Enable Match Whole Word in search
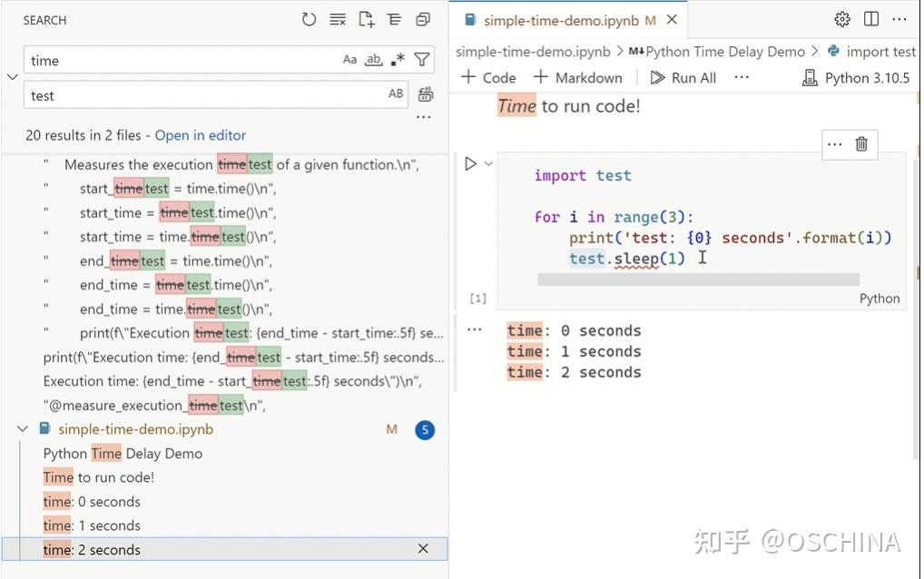This screenshot has height=579, width=924. pyautogui.click(x=374, y=59)
